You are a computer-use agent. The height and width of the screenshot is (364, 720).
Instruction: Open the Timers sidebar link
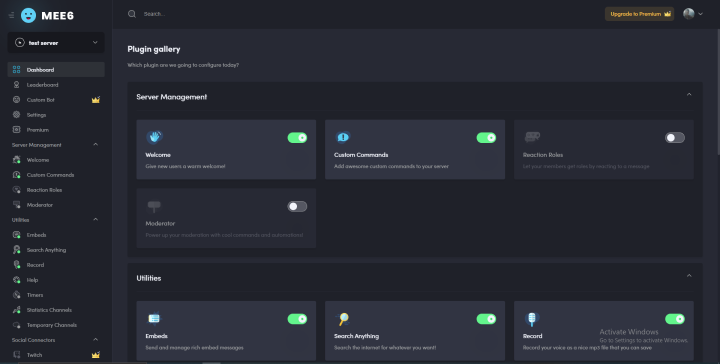coord(56,295)
